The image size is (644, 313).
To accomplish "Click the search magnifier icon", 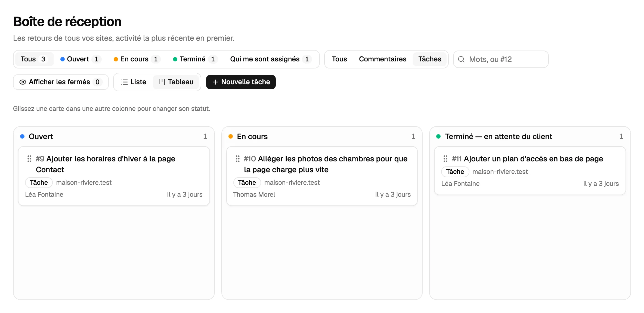I will click(461, 59).
